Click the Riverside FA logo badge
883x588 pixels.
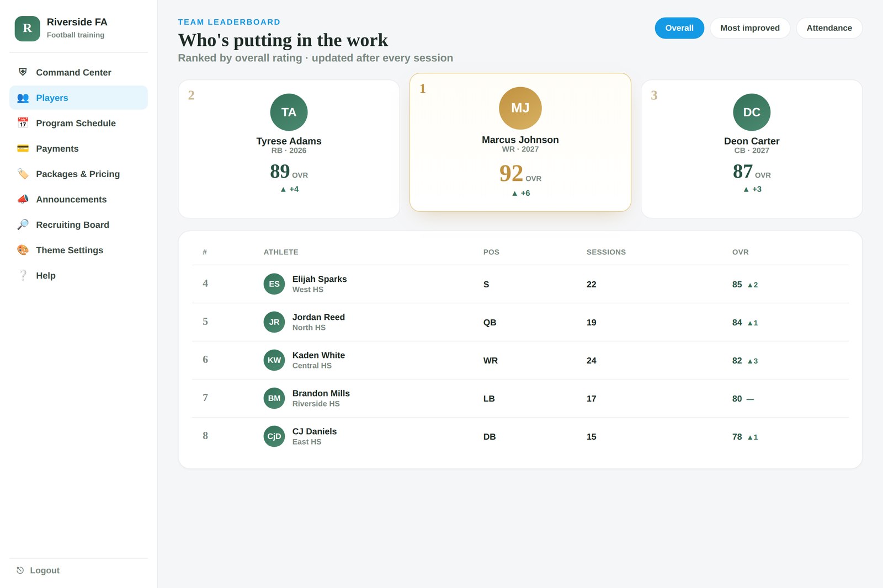coord(27,29)
